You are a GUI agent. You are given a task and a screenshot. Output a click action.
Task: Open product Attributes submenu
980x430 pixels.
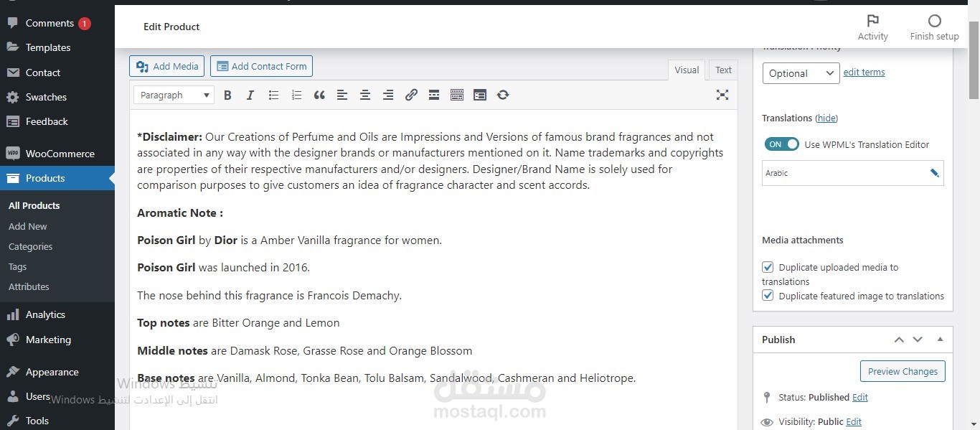(29, 286)
